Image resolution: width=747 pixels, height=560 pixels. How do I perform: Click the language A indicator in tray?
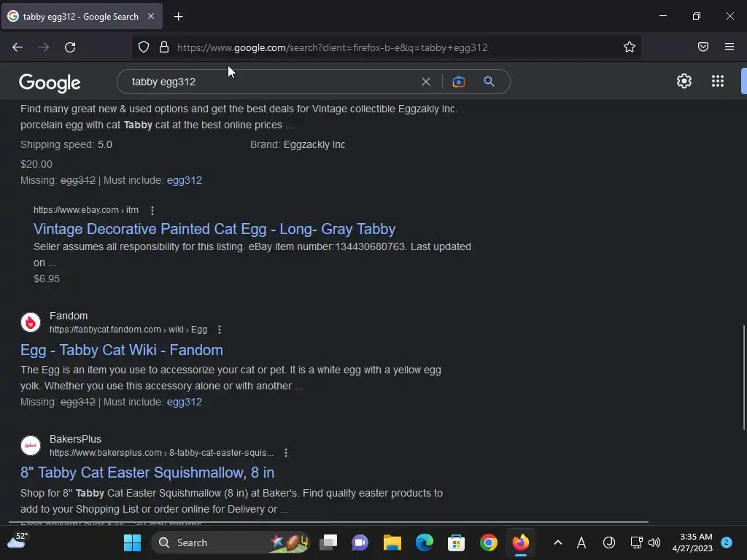581,542
